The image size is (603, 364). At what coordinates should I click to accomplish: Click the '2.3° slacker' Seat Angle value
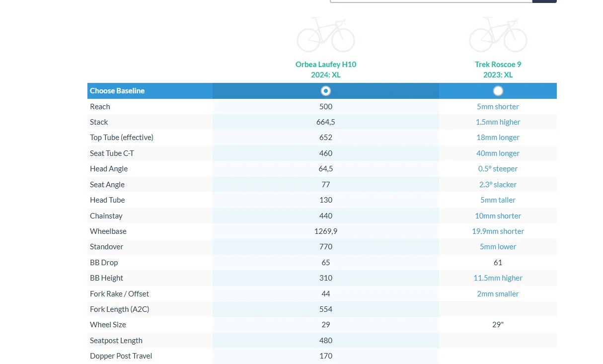point(498,185)
